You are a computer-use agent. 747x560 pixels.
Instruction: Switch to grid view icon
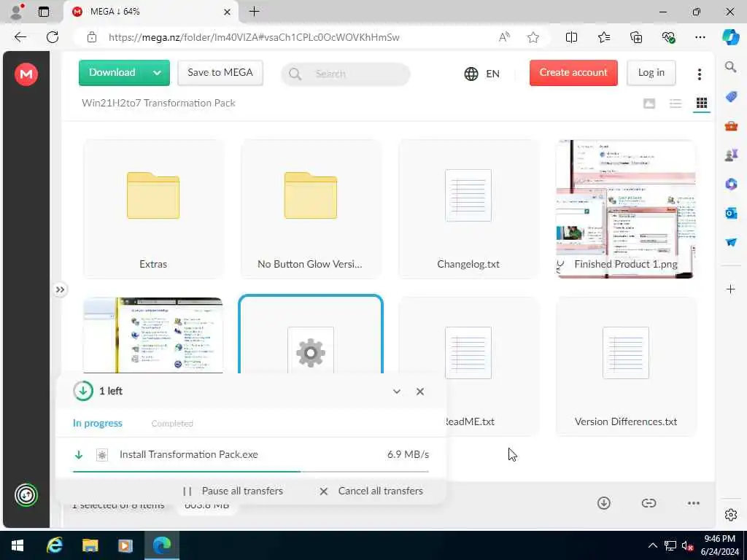pyautogui.click(x=702, y=104)
